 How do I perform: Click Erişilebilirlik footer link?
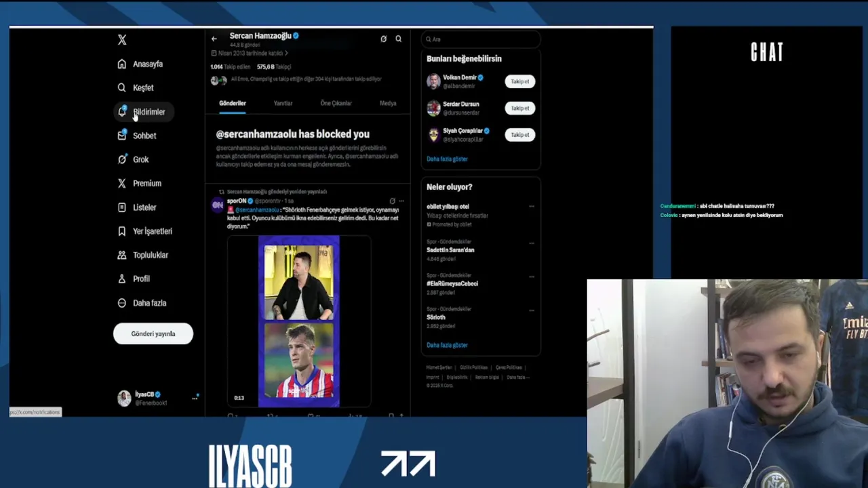pos(457,377)
